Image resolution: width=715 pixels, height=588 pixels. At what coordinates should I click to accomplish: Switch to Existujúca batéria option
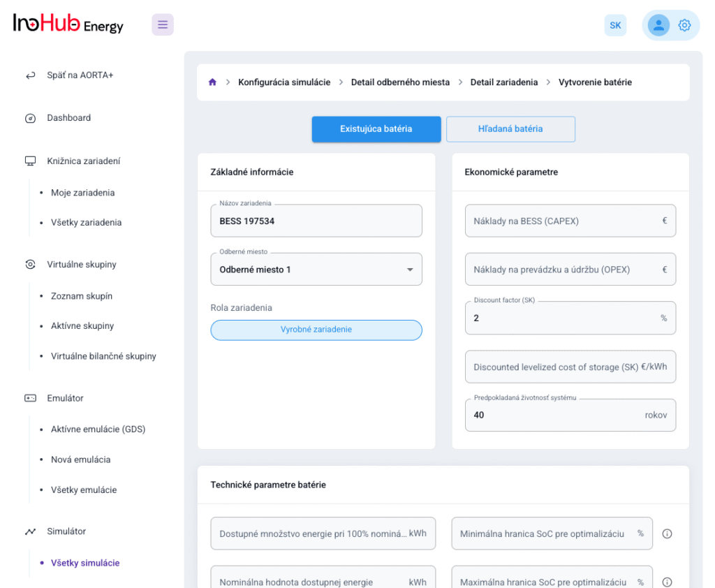coord(376,129)
